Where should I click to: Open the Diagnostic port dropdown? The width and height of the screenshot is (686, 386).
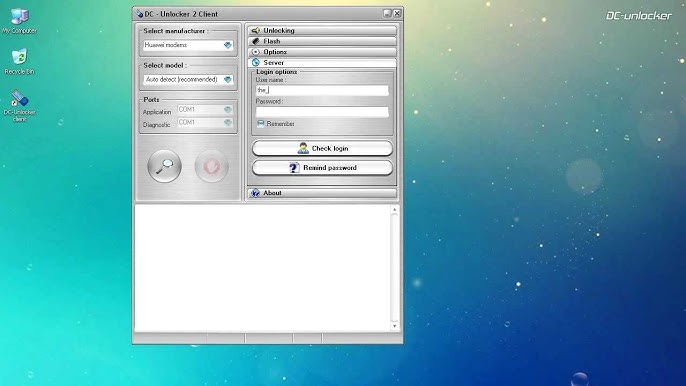coord(205,123)
